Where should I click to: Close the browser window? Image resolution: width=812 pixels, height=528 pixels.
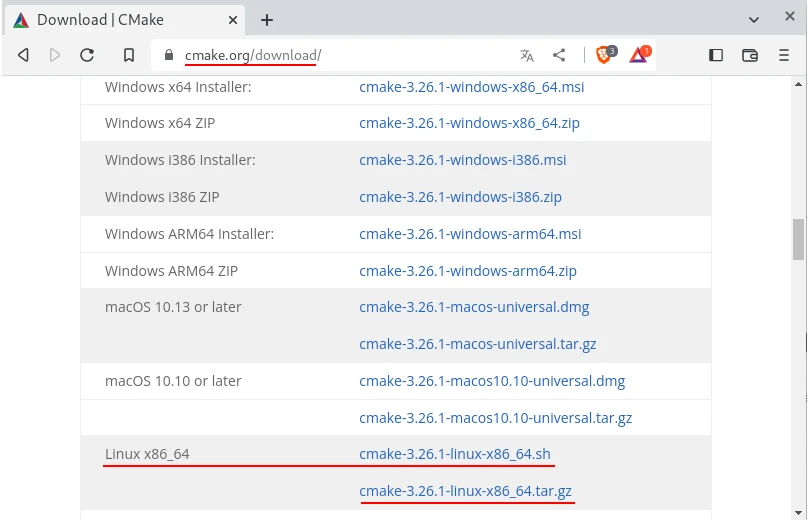[790, 17]
